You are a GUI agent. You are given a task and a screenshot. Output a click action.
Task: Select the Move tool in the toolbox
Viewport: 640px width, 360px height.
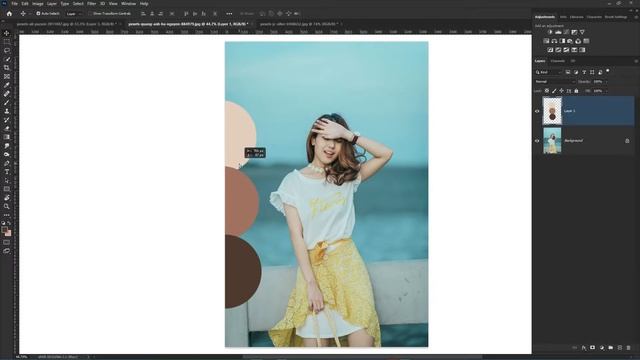(x=7, y=33)
